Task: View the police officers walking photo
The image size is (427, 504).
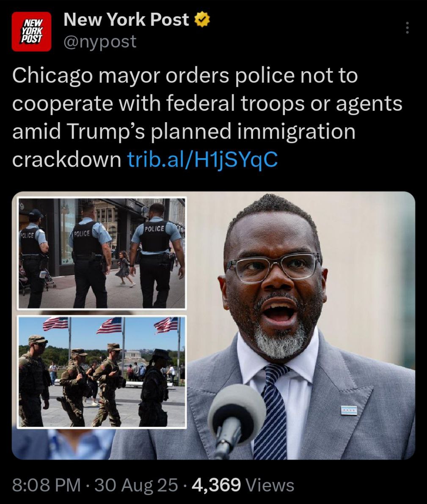Action: click(x=102, y=253)
